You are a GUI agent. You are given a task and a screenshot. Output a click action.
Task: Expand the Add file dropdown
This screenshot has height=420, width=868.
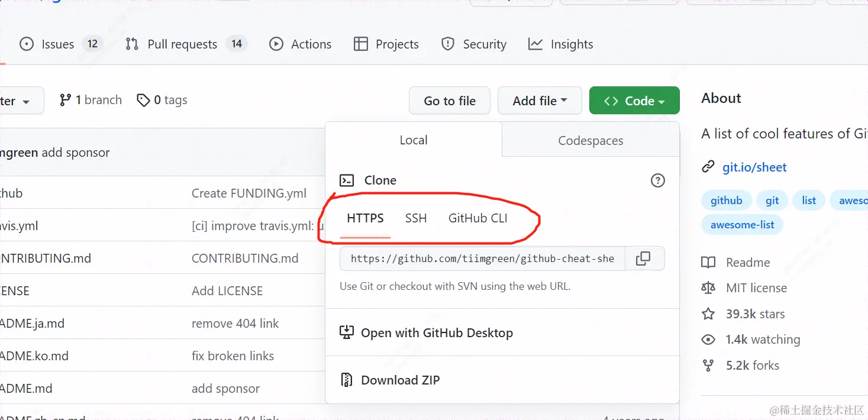540,101
